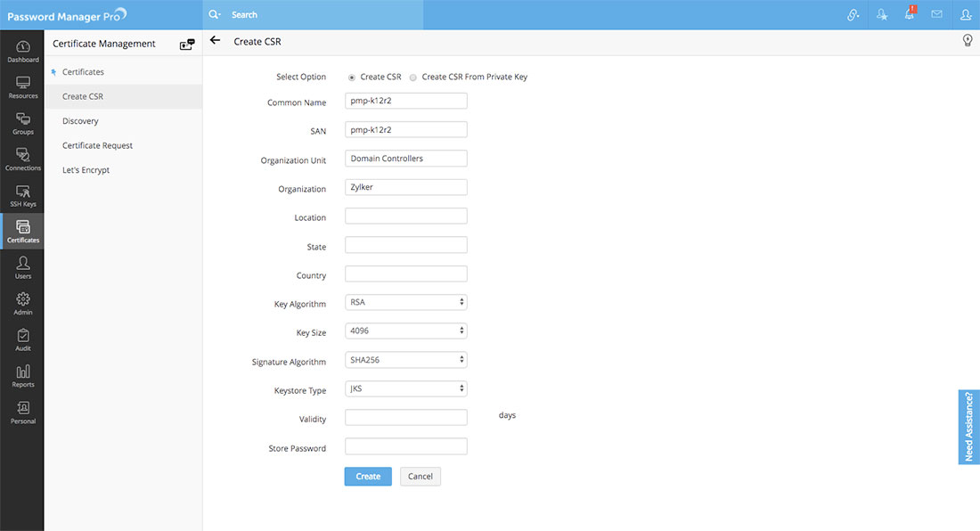Open the Let's Encrypt section
The height and width of the screenshot is (531, 980).
(x=85, y=169)
